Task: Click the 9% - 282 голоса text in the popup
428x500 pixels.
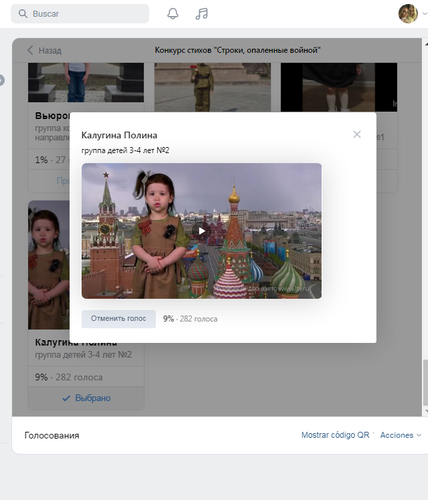Action: pos(190,319)
